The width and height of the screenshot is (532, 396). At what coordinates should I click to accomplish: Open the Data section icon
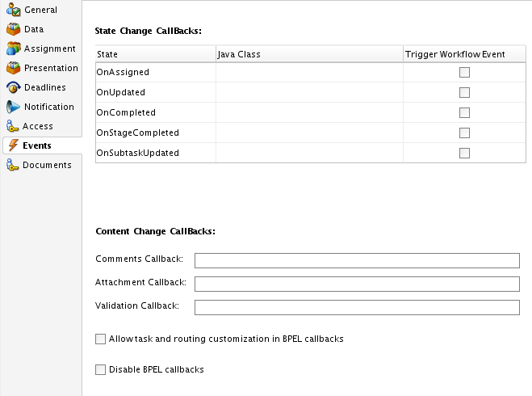pos(13,29)
